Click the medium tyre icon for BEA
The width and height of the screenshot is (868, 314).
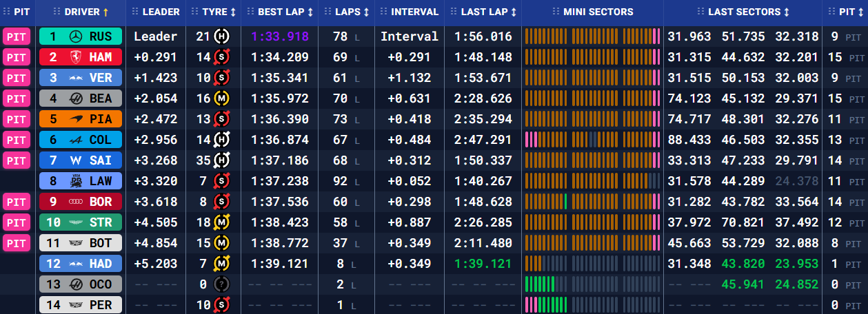[222, 98]
